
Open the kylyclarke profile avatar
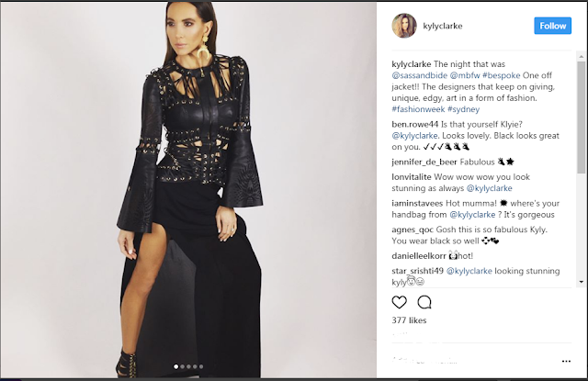point(404,26)
